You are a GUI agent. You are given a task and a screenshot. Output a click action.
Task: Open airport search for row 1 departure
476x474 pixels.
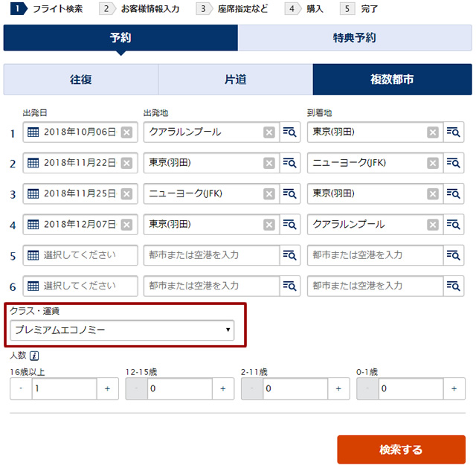(289, 132)
